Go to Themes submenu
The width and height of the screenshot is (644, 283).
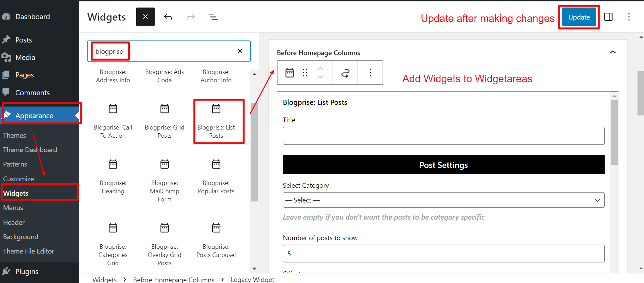pyautogui.click(x=14, y=135)
